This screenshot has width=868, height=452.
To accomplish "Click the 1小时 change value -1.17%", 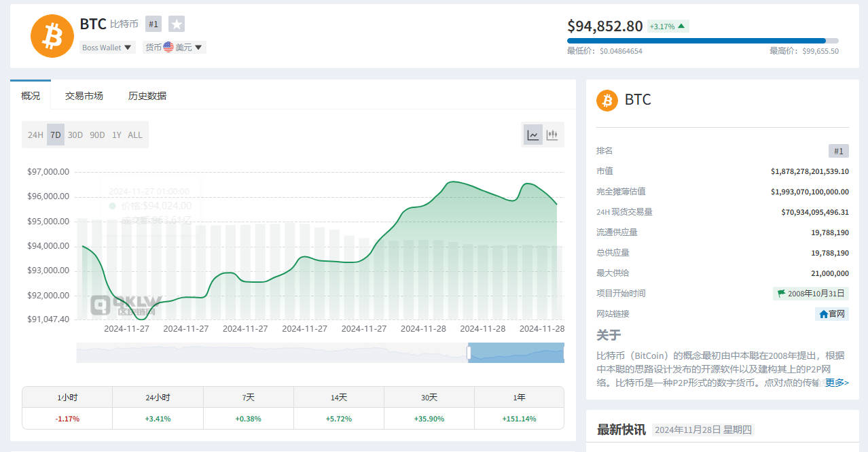I will click(67, 419).
